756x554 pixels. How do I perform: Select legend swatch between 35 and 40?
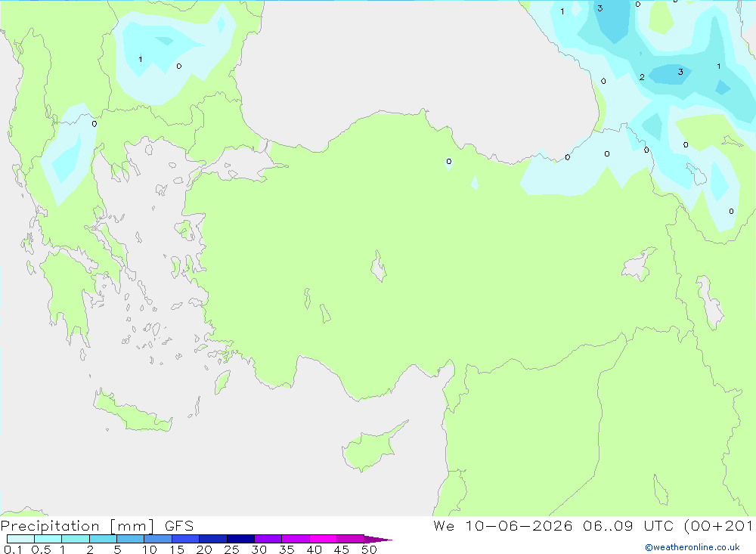point(296,539)
